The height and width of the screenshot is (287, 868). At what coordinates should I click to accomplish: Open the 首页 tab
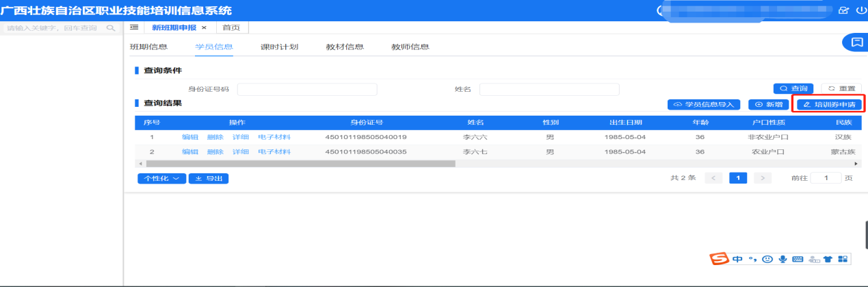coord(231,27)
